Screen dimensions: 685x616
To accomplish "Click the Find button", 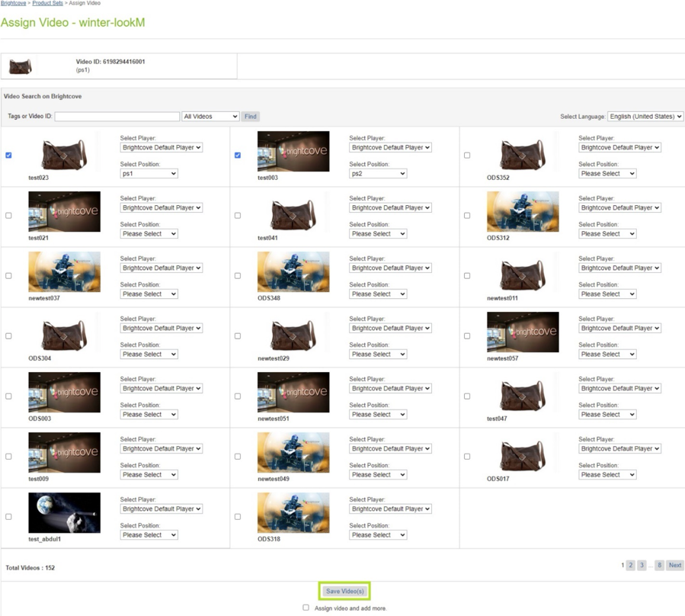I will 250,116.
